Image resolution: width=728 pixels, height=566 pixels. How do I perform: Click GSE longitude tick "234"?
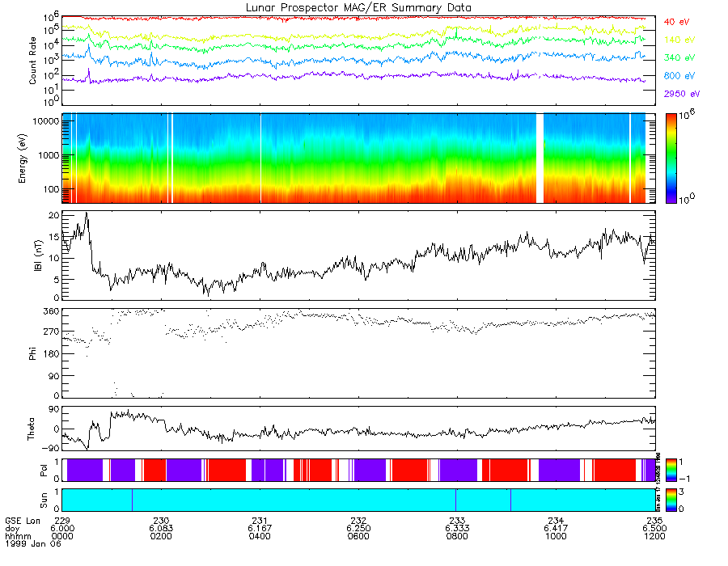[556, 521]
